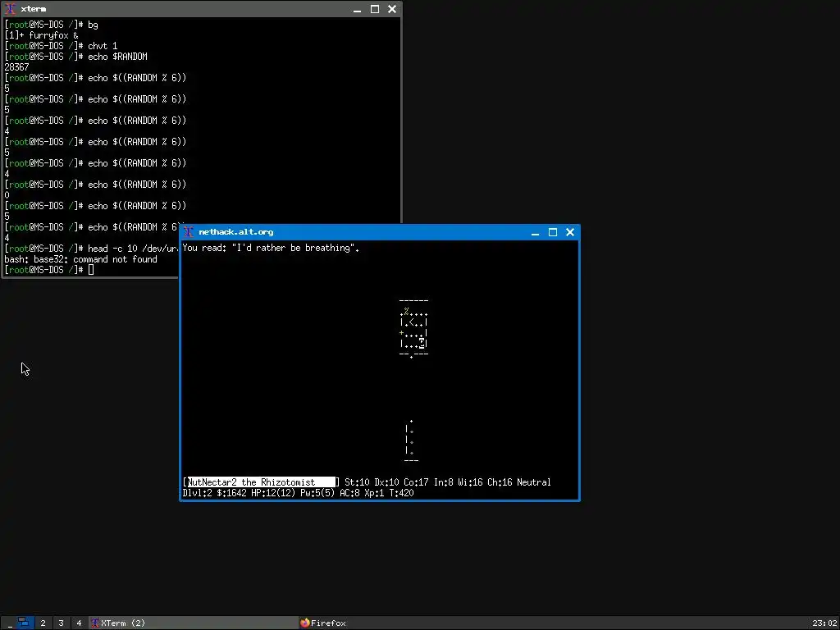Viewport: 840px width, 630px height.
Task: Click the 'Neutral' alignment text
Action: (533, 482)
